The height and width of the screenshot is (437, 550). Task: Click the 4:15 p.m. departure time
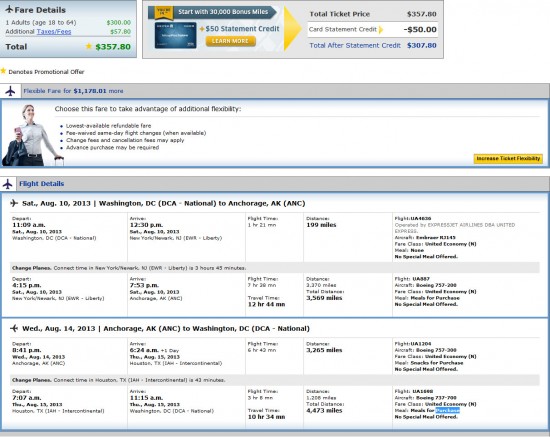27,285
